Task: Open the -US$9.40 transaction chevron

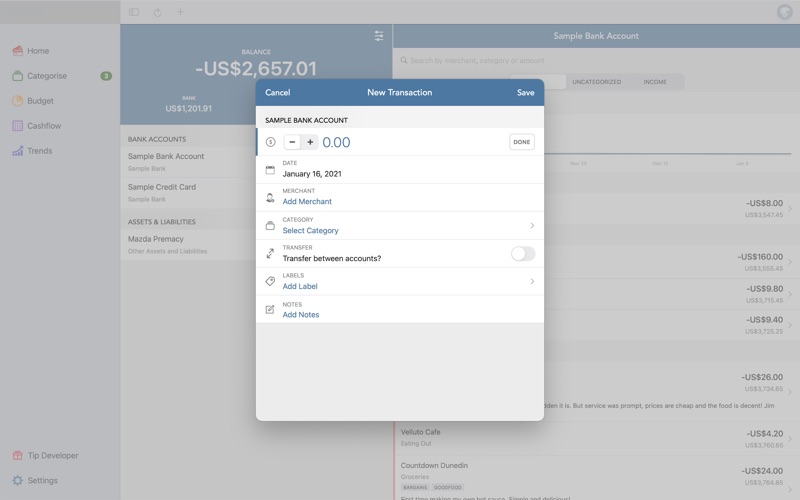Action: (x=790, y=325)
